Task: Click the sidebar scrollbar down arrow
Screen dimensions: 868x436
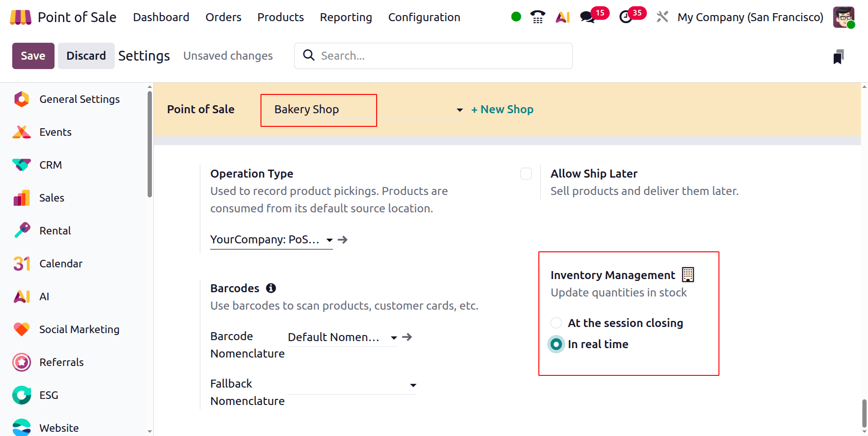Action: pos(150,431)
